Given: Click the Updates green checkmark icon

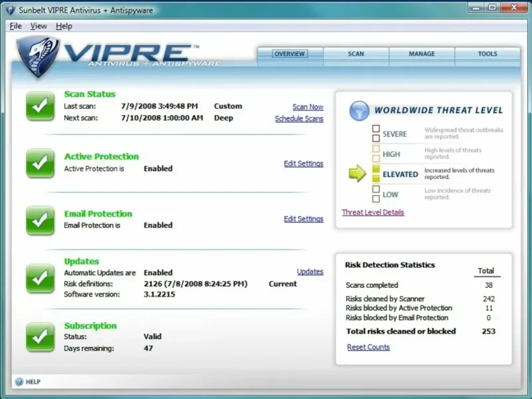Looking at the screenshot, I should pos(40,279).
